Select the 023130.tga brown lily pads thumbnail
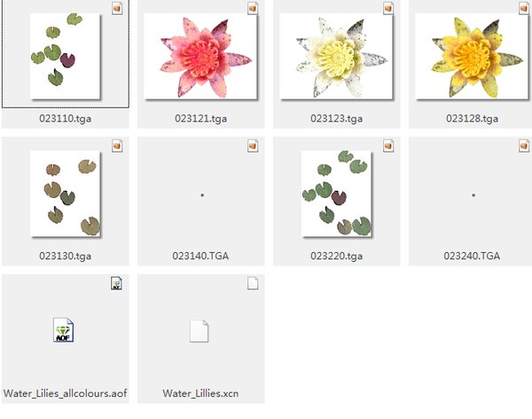This screenshot has height=419, width=532. (x=65, y=194)
